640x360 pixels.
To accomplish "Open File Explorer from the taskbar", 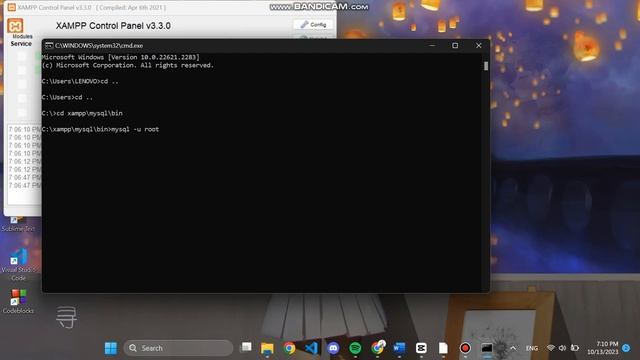I will tap(267, 348).
